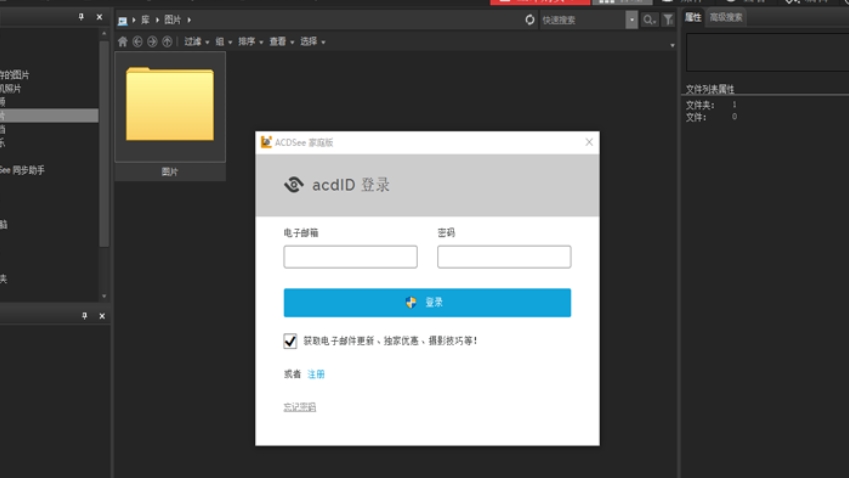Open the 过滤 (Filter) dropdown
Image resolution: width=849 pixels, height=478 pixels.
(197, 42)
